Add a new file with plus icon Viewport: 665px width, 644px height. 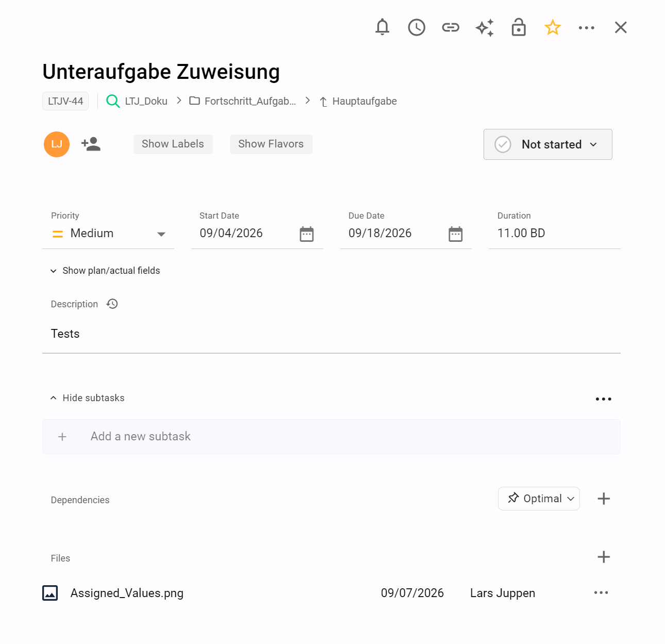(x=604, y=557)
